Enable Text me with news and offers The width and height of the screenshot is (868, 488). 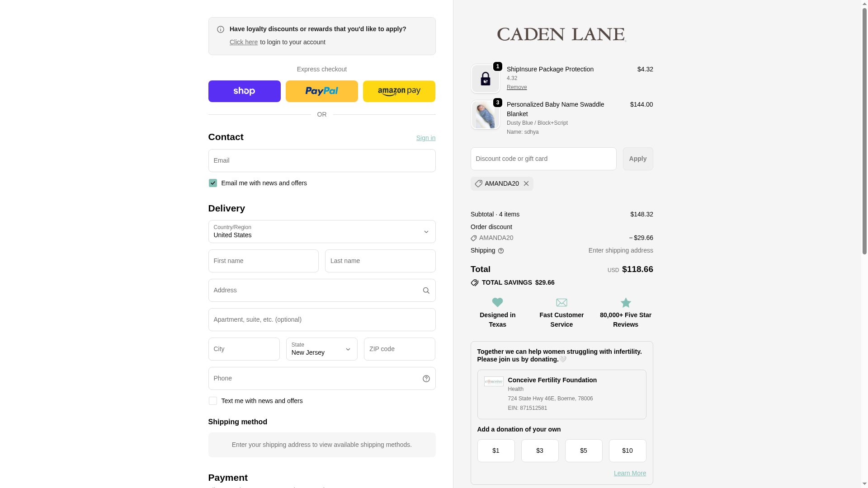pos(212,401)
